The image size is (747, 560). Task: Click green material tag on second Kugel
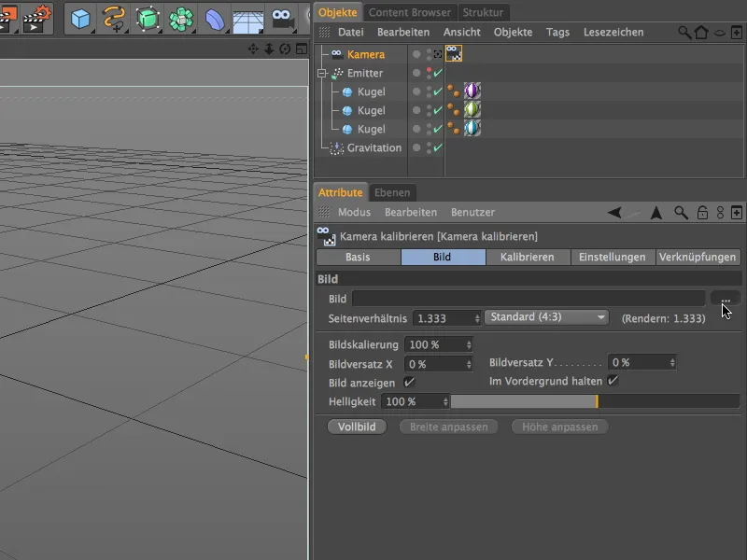[x=472, y=109]
